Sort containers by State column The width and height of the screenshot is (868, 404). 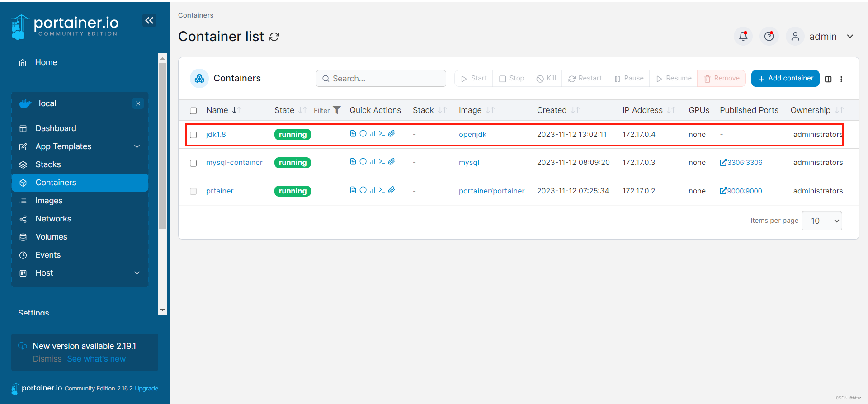290,110
